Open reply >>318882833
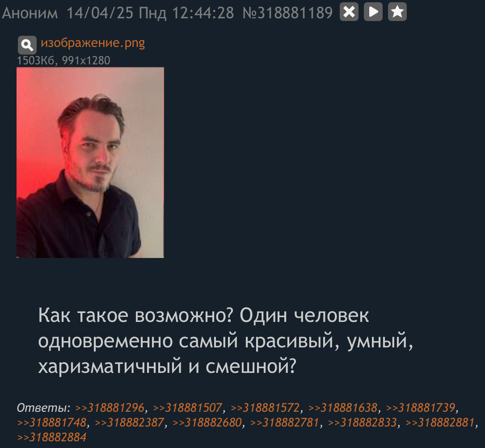 (362, 423)
